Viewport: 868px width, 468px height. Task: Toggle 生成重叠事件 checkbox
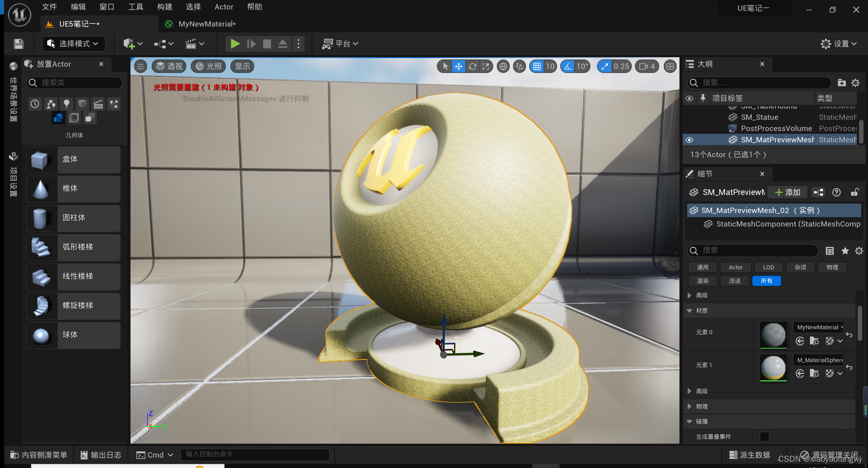click(x=764, y=436)
